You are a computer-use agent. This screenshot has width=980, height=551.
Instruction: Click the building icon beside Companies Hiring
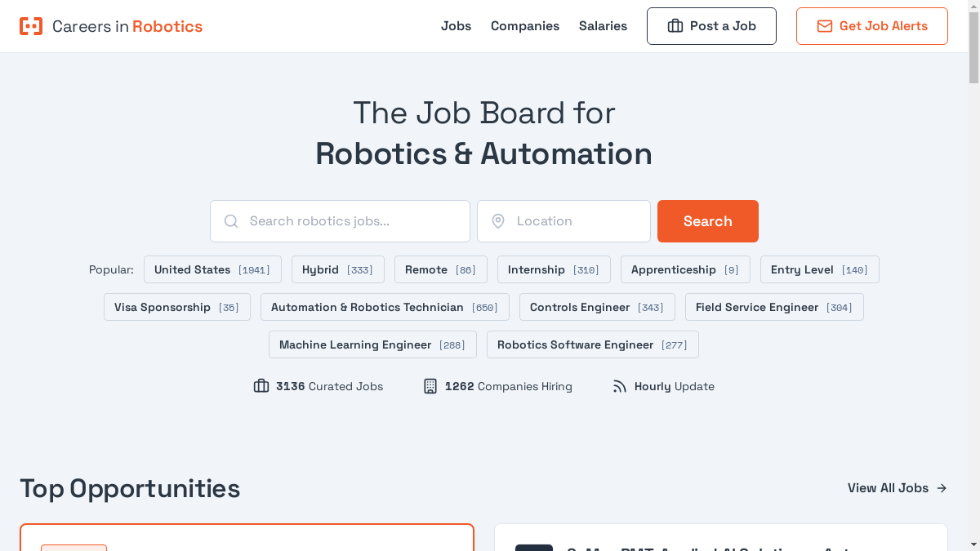coord(430,386)
